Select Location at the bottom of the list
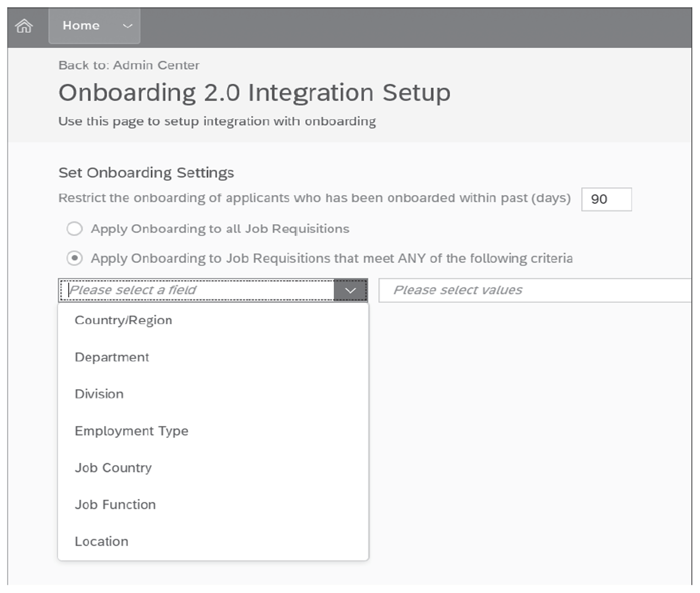The image size is (700, 593). [x=102, y=541]
